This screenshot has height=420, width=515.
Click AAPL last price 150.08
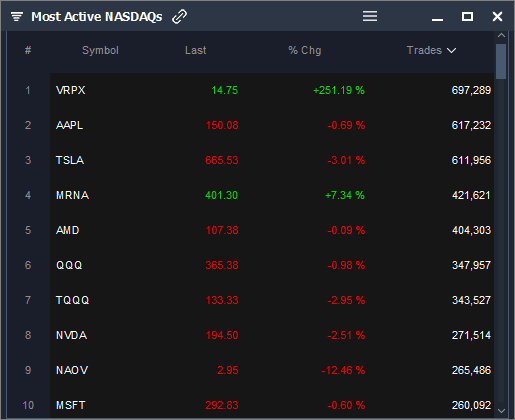pyautogui.click(x=222, y=125)
